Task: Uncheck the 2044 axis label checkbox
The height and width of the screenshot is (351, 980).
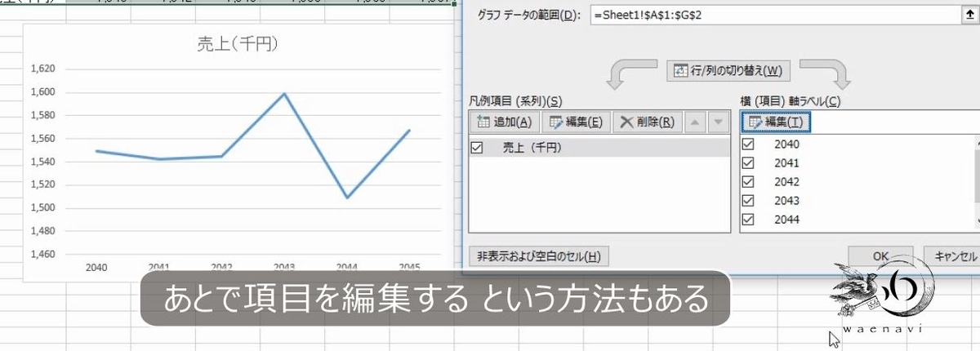Action: 748,219
